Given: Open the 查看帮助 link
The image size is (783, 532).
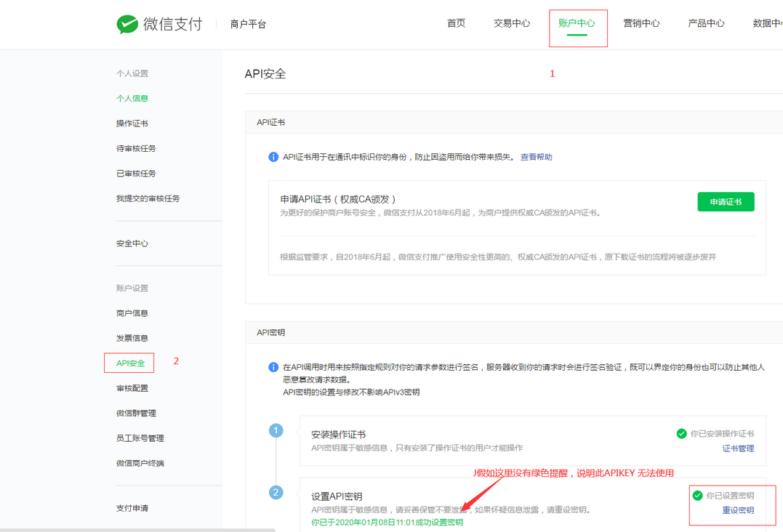Looking at the screenshot, I should (537, 157).
